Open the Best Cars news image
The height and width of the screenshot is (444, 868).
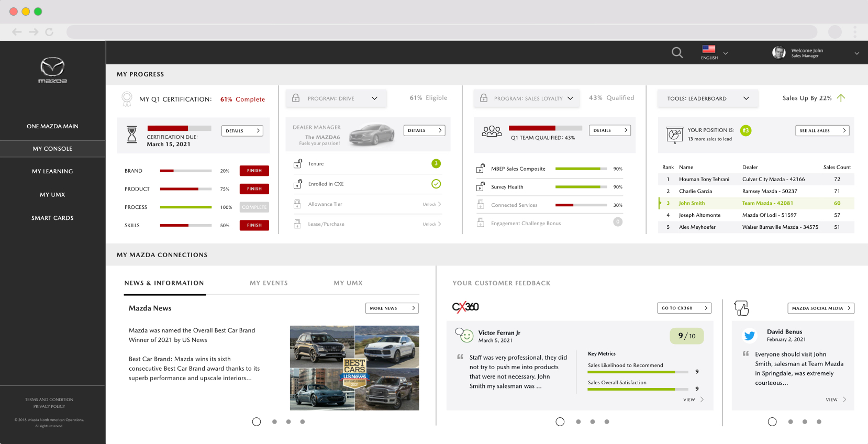coord(354,368)
